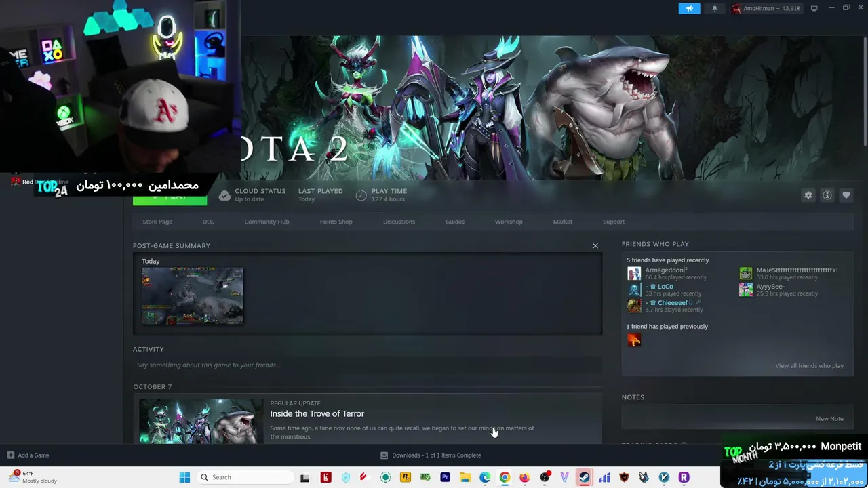The image size is (868, 488).
Task: Open the Store Page tab
Action: coord(157,222)
